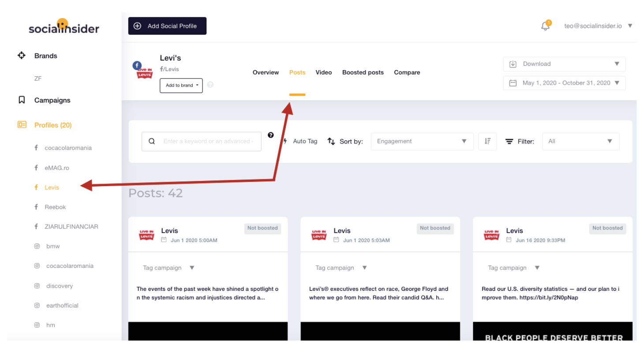Click Levi's logo on Jun 1 5:00AM post
This screenshot has height=353, width=644.
click(x=147, y=235)
